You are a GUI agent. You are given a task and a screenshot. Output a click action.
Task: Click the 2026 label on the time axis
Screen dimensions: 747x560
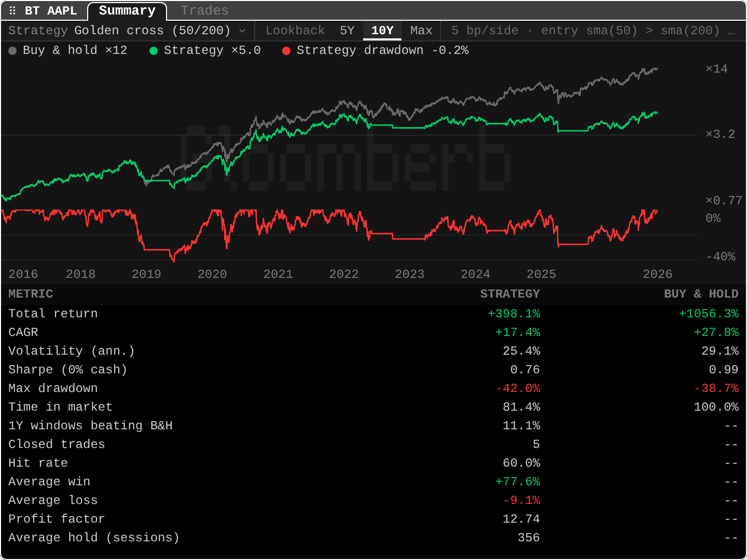[x=657, y=274]
